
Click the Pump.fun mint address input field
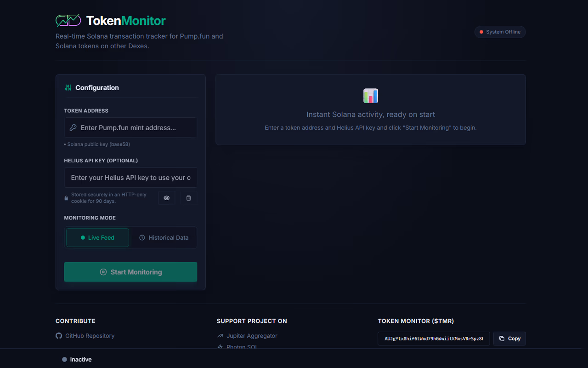(x=130, y=127)
